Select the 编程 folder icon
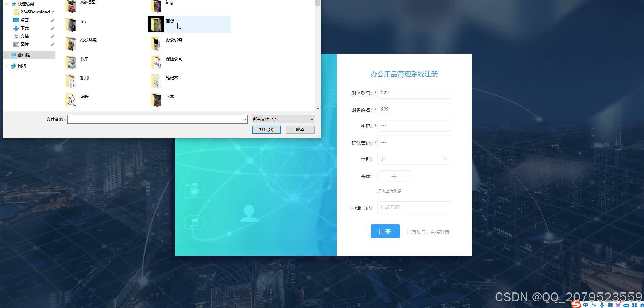This screenshot has height=308, width=644. (x=71, y=100)
